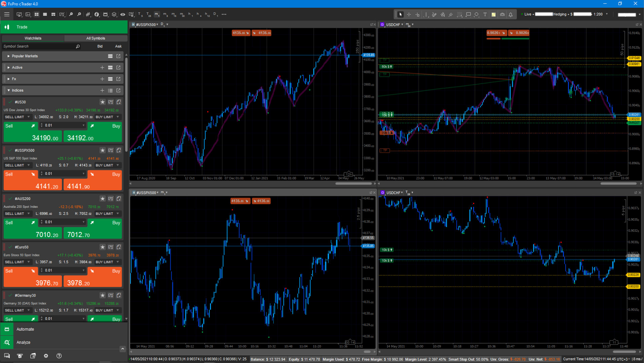Select the D1 timeframe button
This screenshot has width=644, height=363.
point(216,14)
